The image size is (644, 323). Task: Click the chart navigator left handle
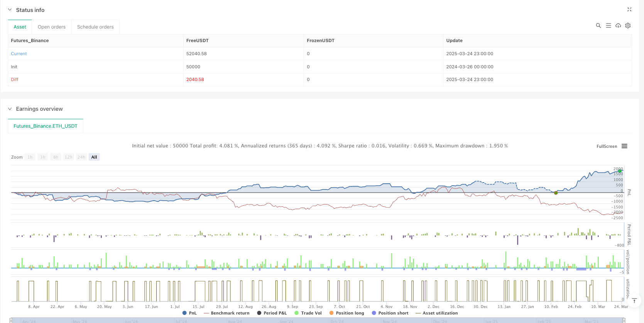pos(11,320)
